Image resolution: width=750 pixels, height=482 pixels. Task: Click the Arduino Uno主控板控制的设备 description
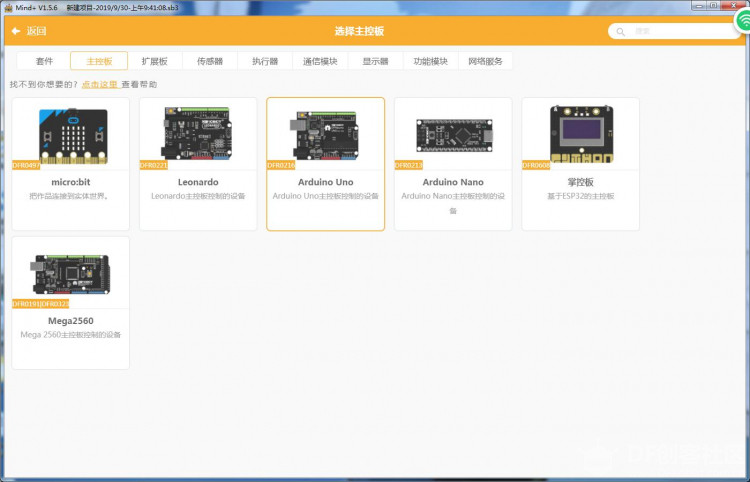(x=326, y=196)
